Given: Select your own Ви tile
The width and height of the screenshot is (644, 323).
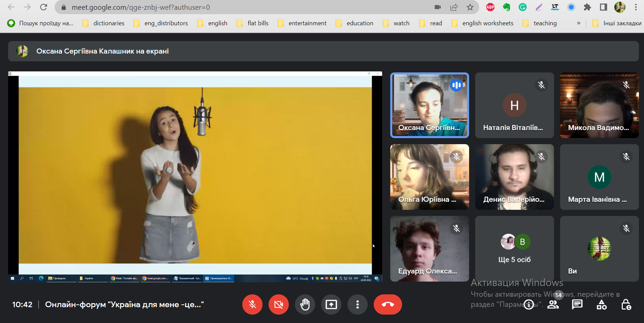Looking at the screenshot, I should click(600, 249).
